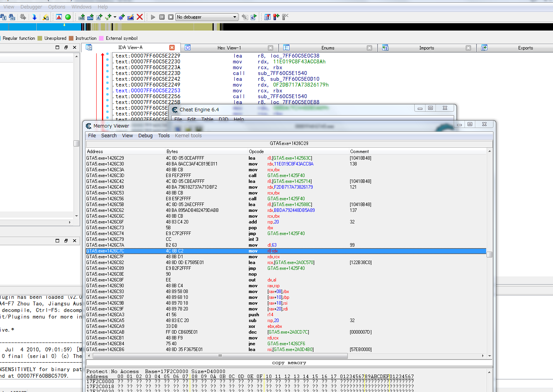Viewport: 553px width, 392px height.
Task: Click the Enums tab icon
Action: click(x=286, y=48)
